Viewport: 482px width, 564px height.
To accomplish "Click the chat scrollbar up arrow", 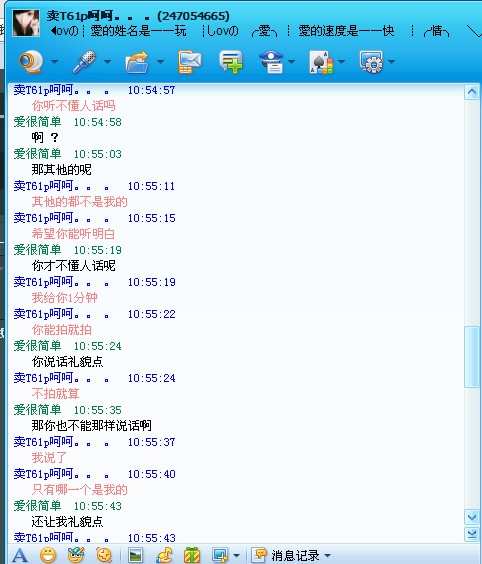I will 472,92.
